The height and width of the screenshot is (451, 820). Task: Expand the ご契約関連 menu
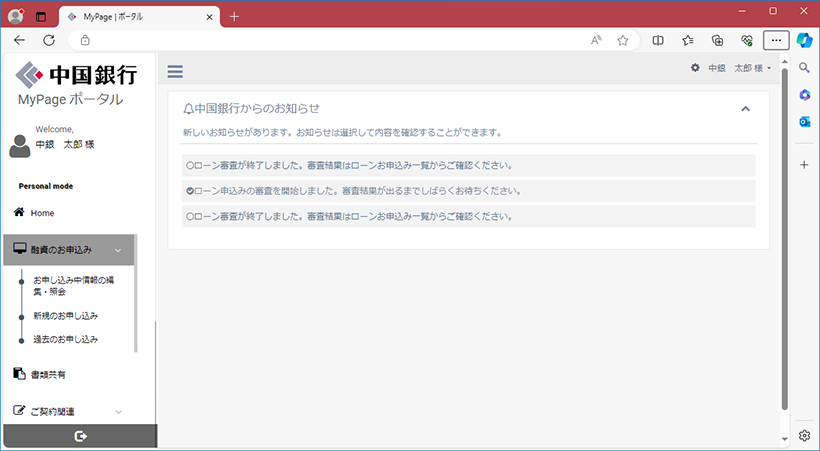[118, 411]
